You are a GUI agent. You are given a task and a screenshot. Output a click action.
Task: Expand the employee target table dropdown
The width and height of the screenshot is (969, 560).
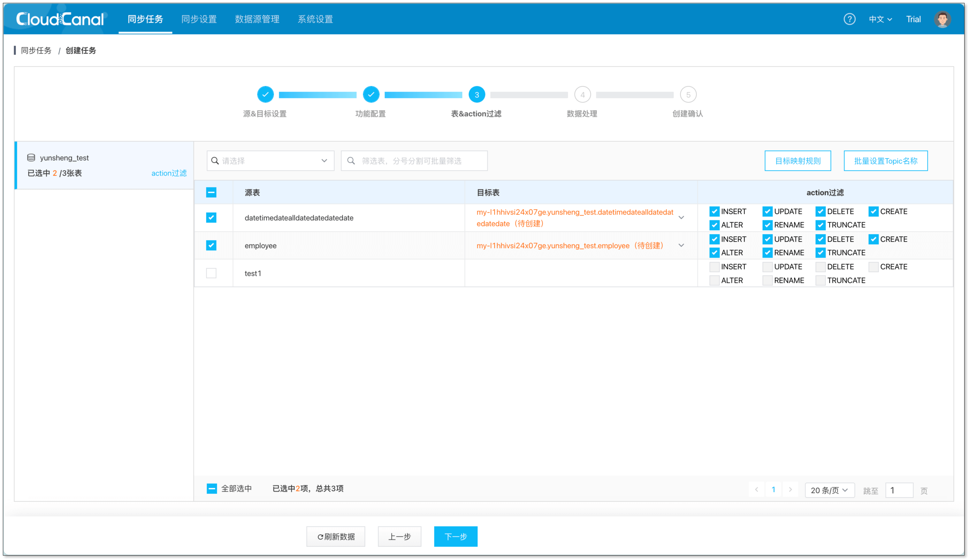681,245
